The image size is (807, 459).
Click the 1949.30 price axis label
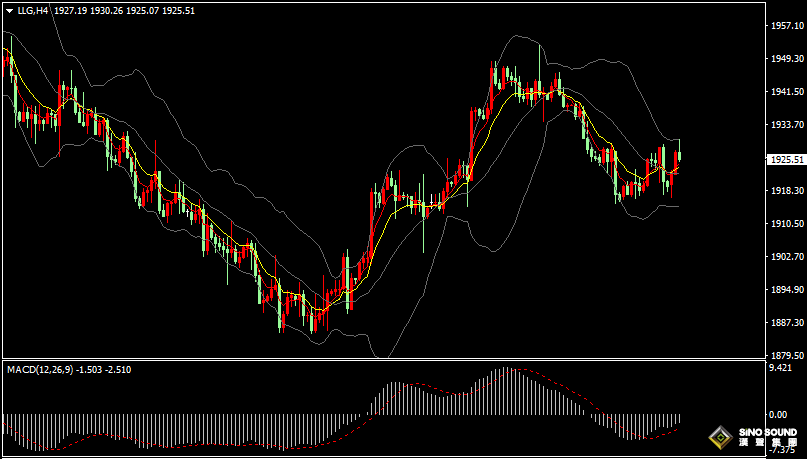pyautogui.click(x=786, y=59)
